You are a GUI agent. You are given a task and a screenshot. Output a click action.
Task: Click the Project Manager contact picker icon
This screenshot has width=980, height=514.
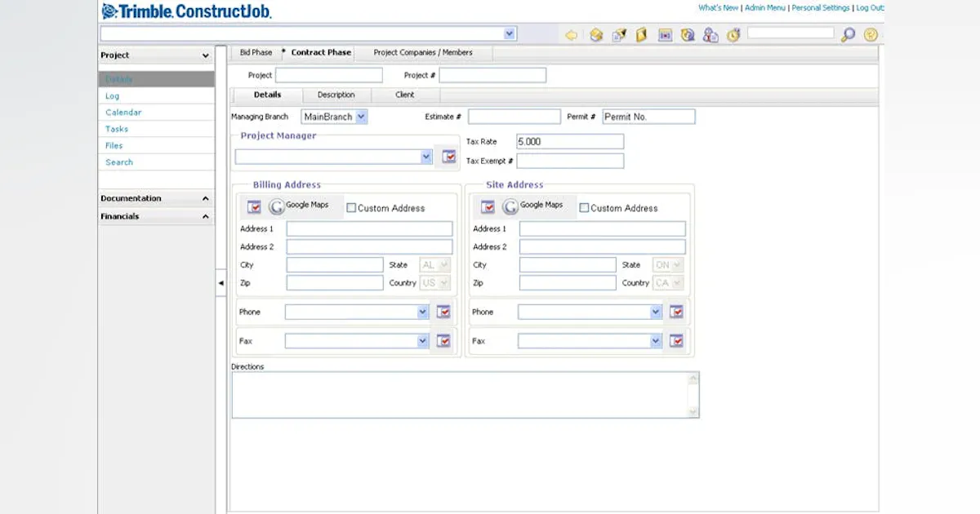(448, 157)
